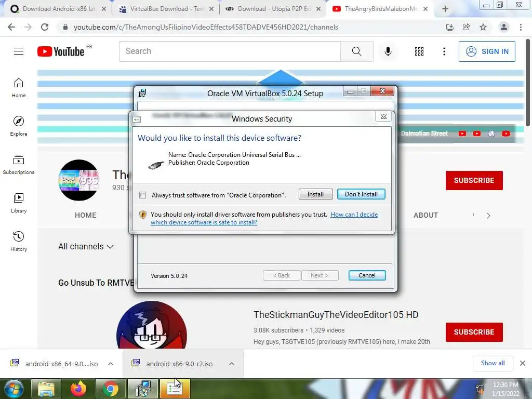Click TheStickmanGuy channel avatar
The height and width of the screenshot is (399, 532).
point(151,325)
